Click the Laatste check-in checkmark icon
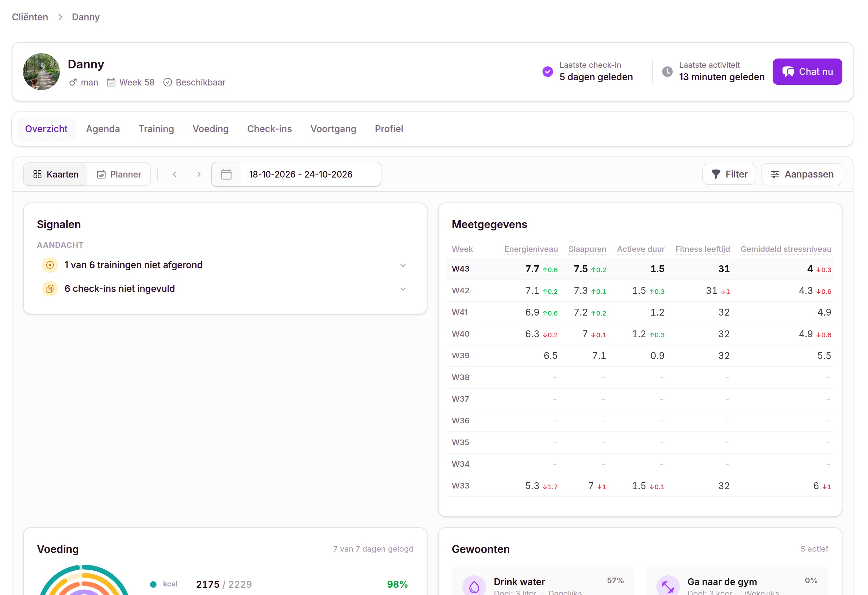 (547, 71)
